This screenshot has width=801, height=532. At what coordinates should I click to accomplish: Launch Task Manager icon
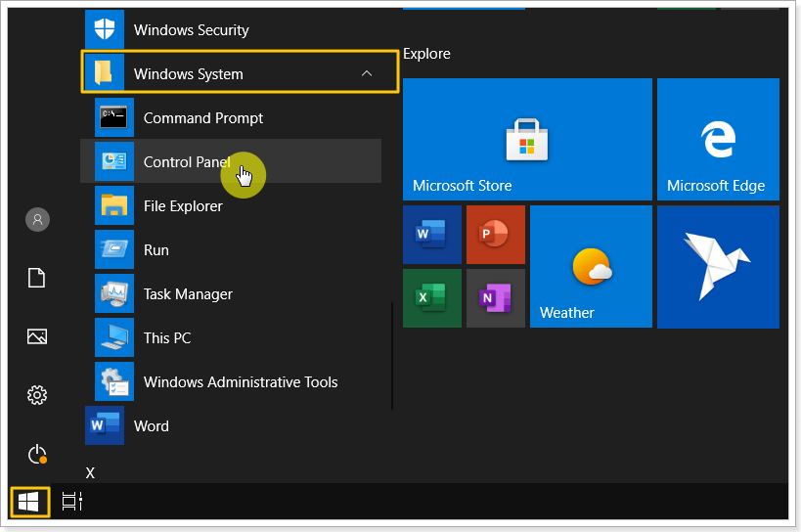[114, 293]
